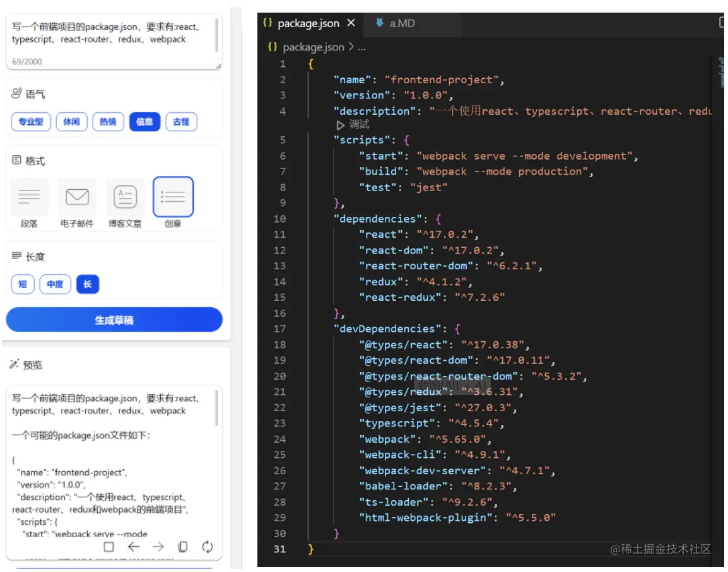This screenshot has height=572, width=728.
Task: Click line number 31 in the gutter
Action: click(279, 549)
